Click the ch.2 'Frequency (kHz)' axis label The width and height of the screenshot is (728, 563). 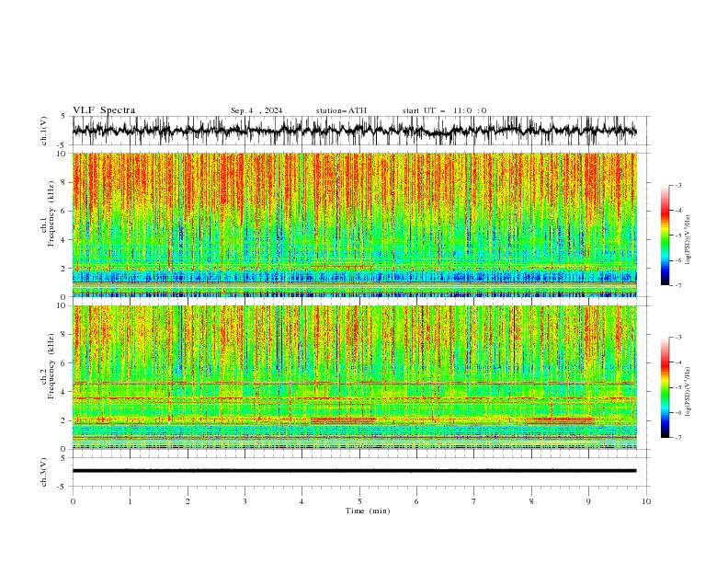pyautogui.click(x=51, y=366)
